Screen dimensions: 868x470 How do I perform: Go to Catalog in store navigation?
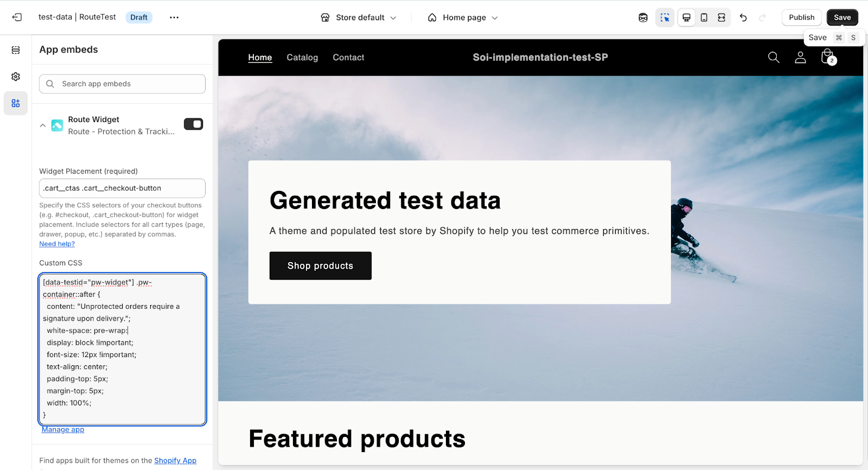coord(302,58)
